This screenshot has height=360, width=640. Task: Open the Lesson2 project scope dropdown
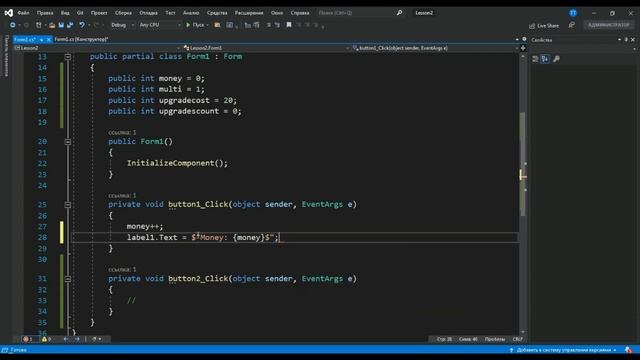tap(97, 48)
